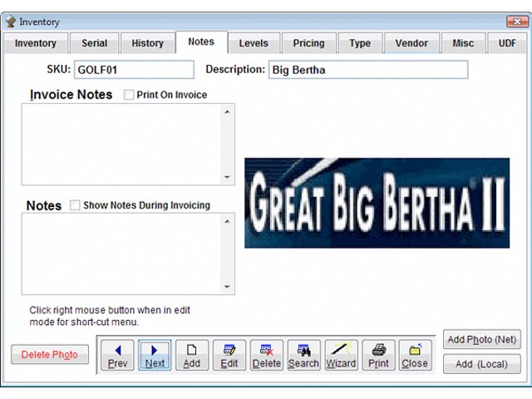Click the Add new item button
532x399 pixels.
coord(192,355)
